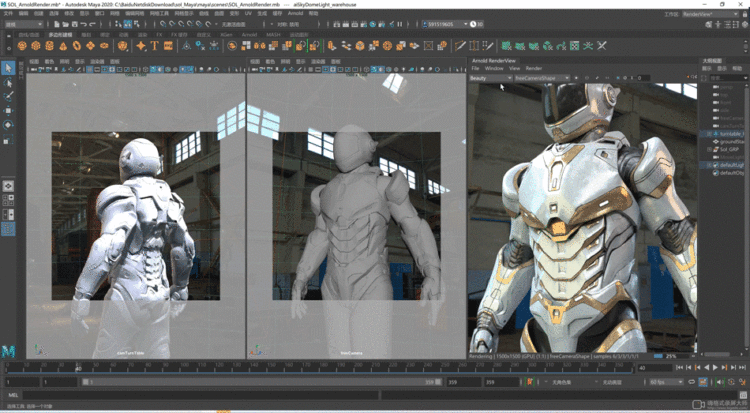Image resolution: width=750 pixels, height=413 pixels.
Task: Switch to the MASH shelf tab
Action: pos(273,34)
